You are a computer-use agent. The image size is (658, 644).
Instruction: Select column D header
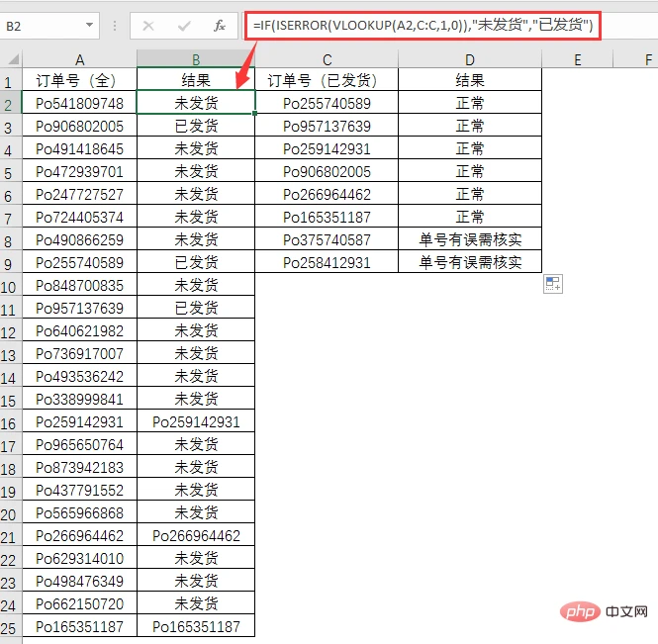click(470, 59)
